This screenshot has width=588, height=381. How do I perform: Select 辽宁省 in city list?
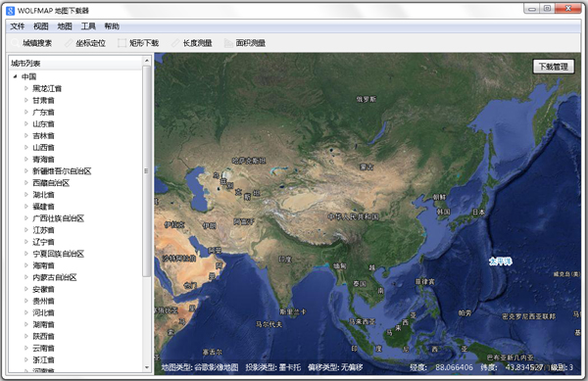point(43,242)
